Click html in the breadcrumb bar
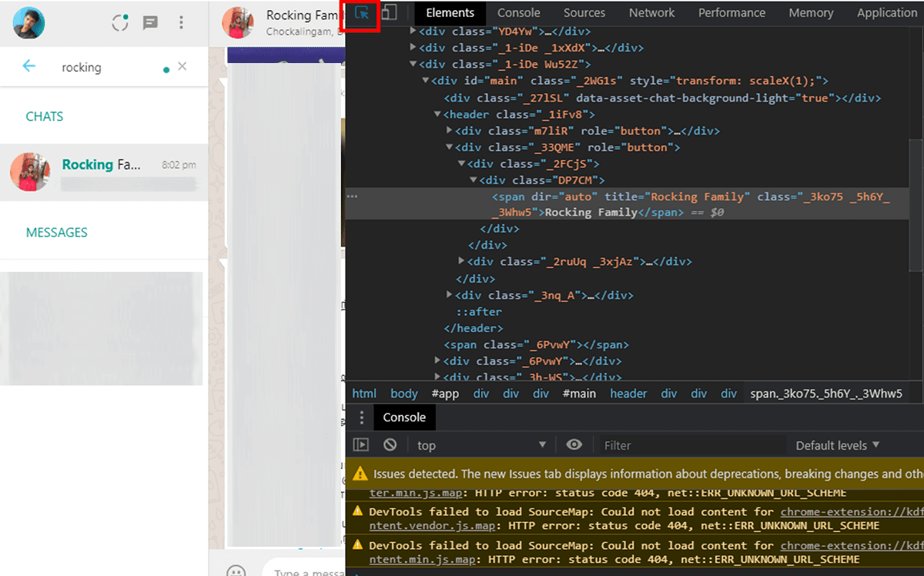924x576 pixels. (364, 393)
